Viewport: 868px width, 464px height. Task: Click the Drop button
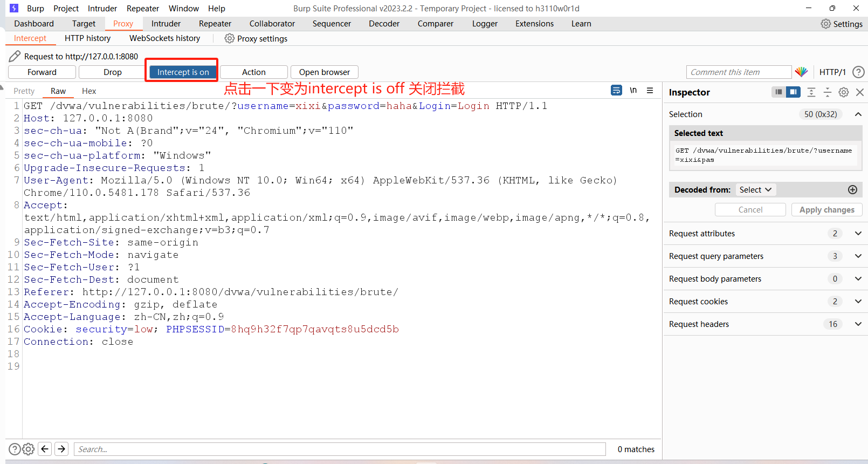113,72
